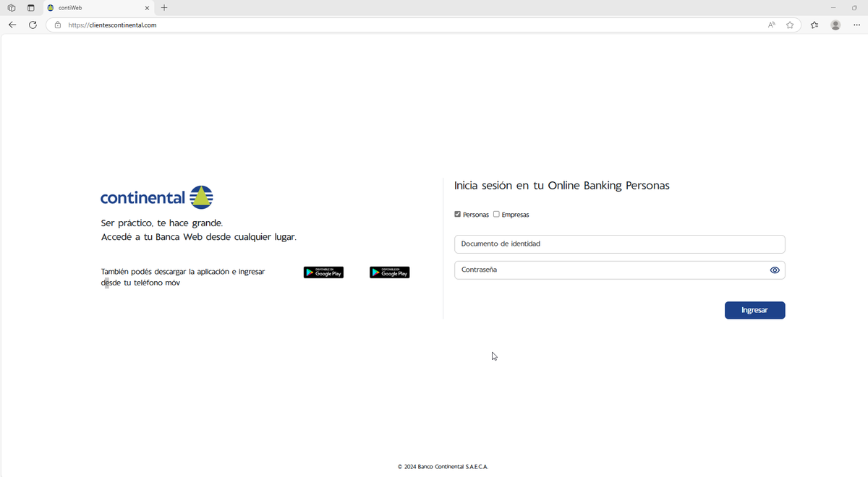Click the browser back arrow

coord(12,25)
